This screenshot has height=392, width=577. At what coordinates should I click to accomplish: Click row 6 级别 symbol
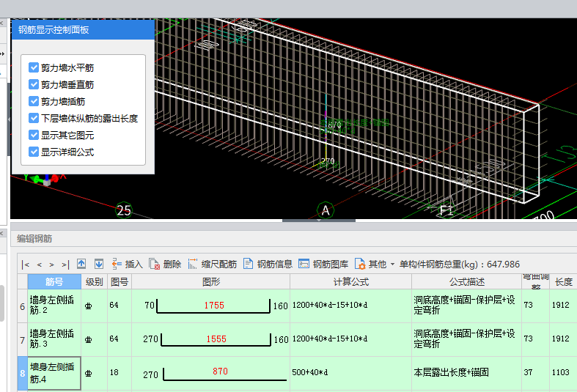pyautogui.click(x=88, y=306)
